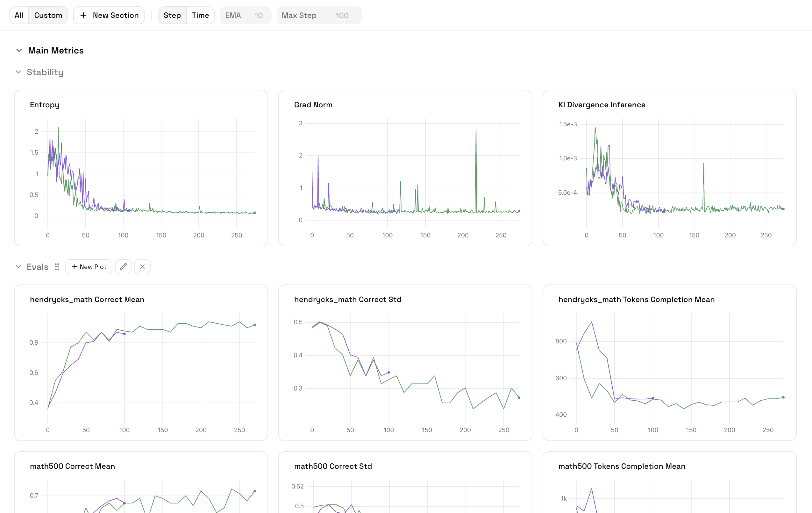Collapse the Stability subsection
The image size is (812, 513).
click(x=18, y=72)
